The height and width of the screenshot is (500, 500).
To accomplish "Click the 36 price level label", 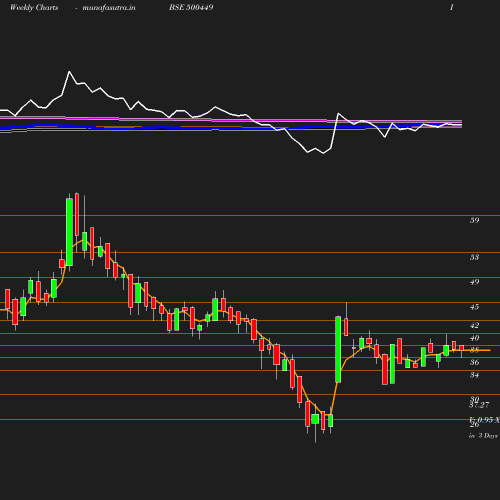I will [x=474, y=362].
